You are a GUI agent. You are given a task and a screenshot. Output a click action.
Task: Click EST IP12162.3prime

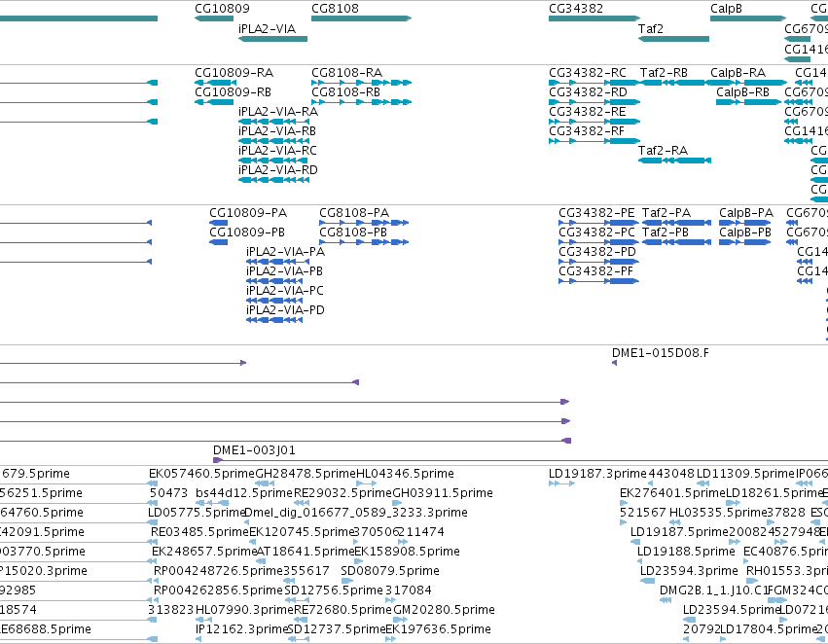[241, 629]
